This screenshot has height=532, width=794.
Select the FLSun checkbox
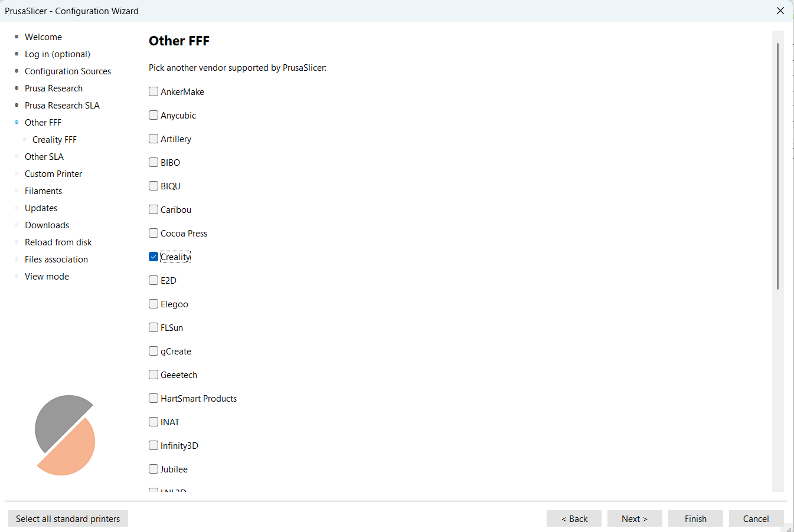pyautogui.click(x=153, y=328)
